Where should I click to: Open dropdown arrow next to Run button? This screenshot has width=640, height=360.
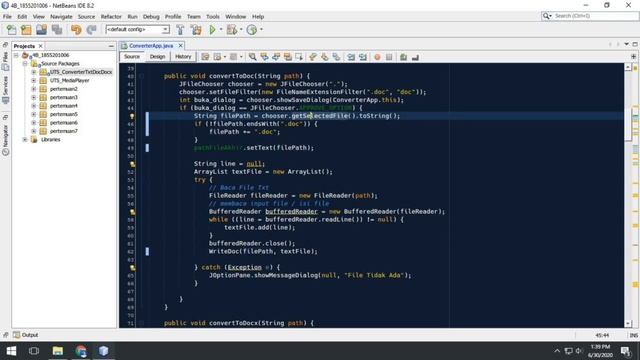(x=221, y=29)
